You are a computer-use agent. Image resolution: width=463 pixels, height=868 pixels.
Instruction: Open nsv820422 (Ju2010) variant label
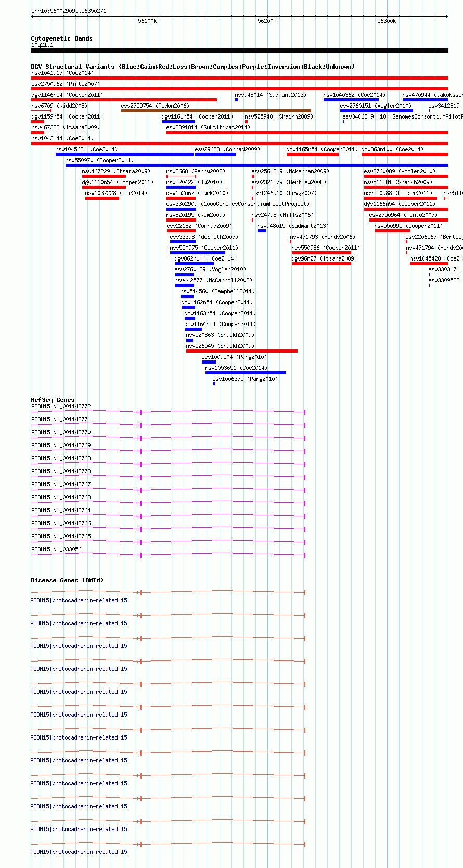194,182
